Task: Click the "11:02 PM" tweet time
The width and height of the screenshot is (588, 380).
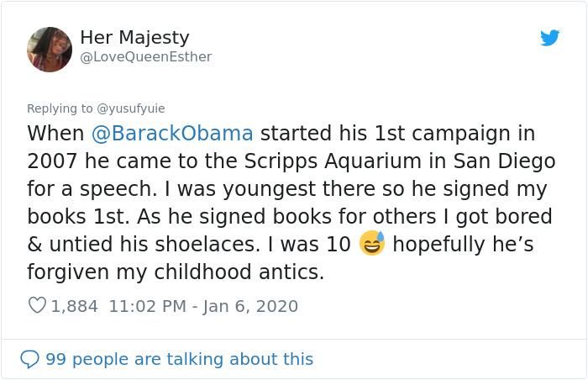Action: click(x=146, y=306)
